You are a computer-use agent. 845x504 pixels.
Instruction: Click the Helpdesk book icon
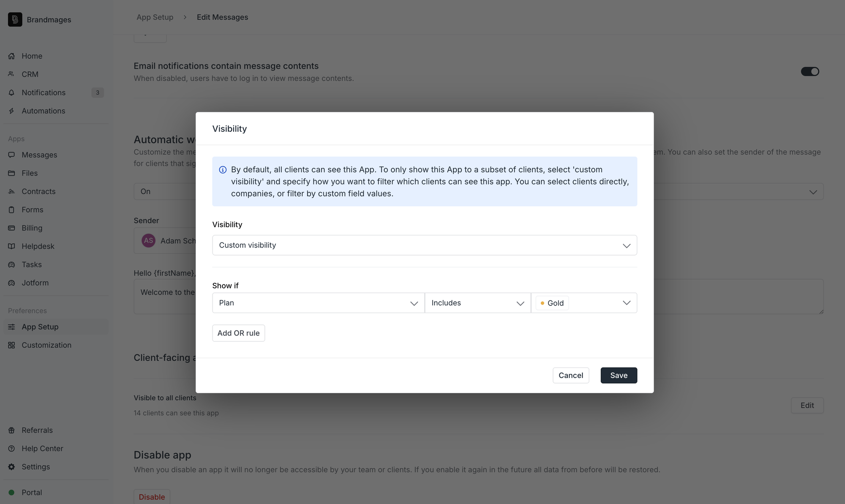point(11,246)
